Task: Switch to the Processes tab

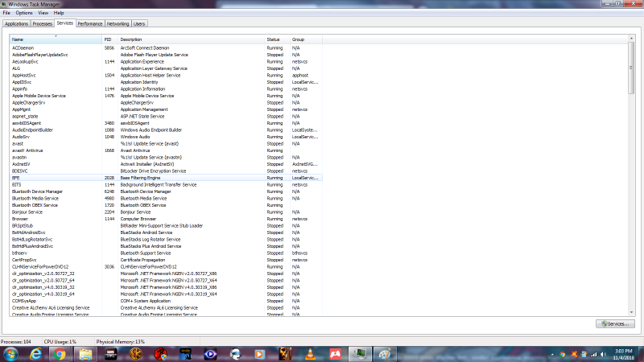Action: point(43,24)
